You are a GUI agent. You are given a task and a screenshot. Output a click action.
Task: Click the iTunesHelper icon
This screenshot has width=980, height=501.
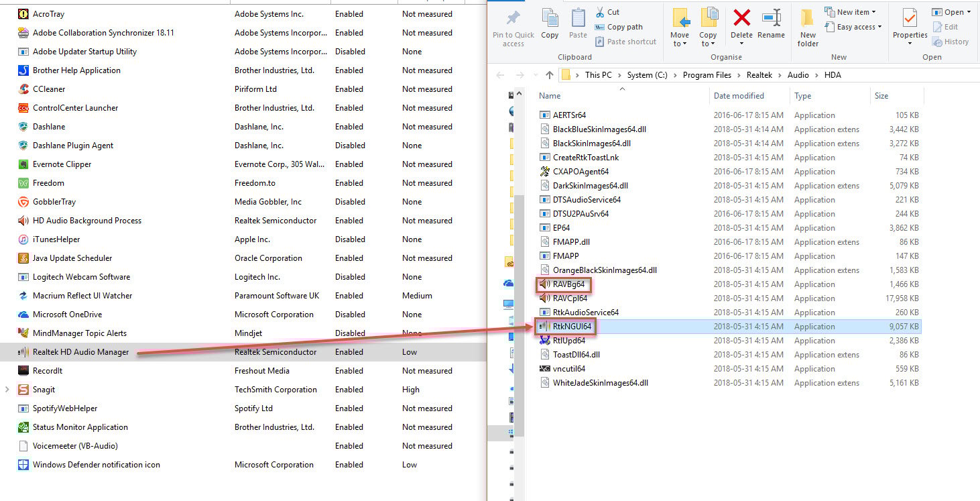[x=22, y=239]
